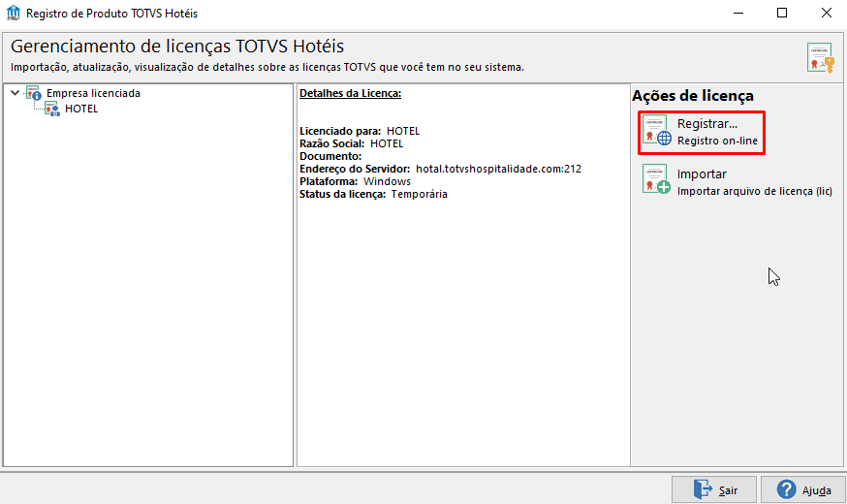Screen dimensions: 847x504
Task: Click the Sair button label
Action: coord(728,490)
